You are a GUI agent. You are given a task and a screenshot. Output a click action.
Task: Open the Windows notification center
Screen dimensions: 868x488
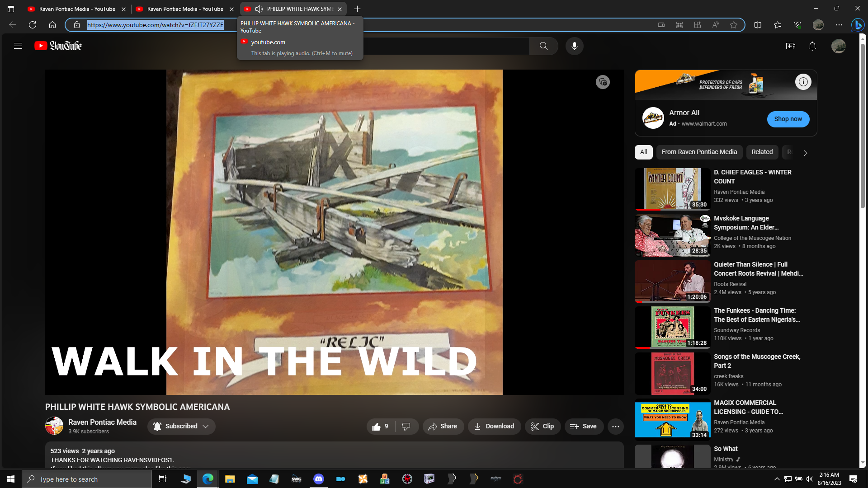853,479
